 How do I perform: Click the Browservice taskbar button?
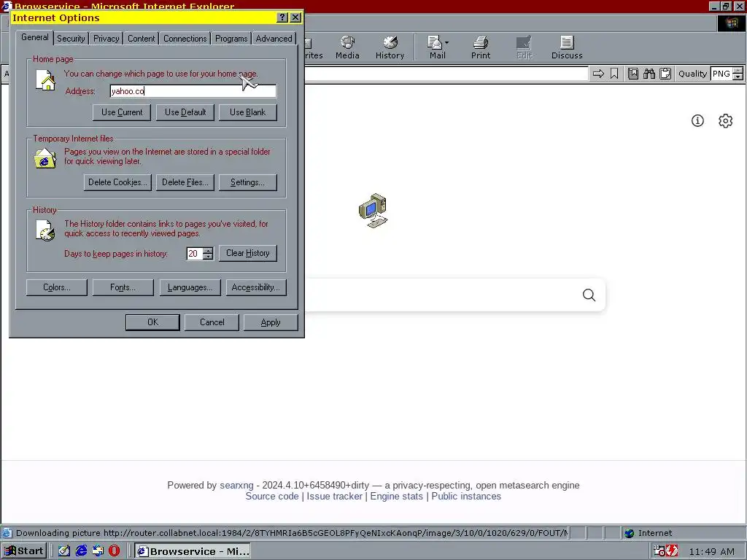click(192, 551)
